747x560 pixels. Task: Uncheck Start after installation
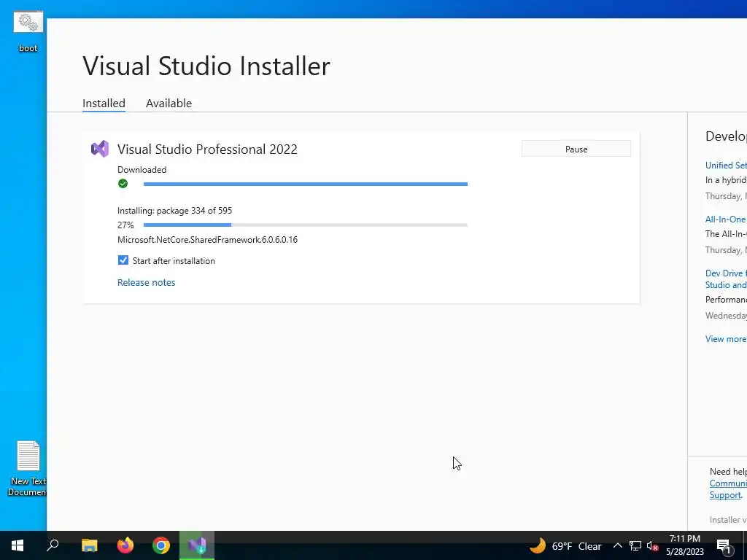pos(123,260)
